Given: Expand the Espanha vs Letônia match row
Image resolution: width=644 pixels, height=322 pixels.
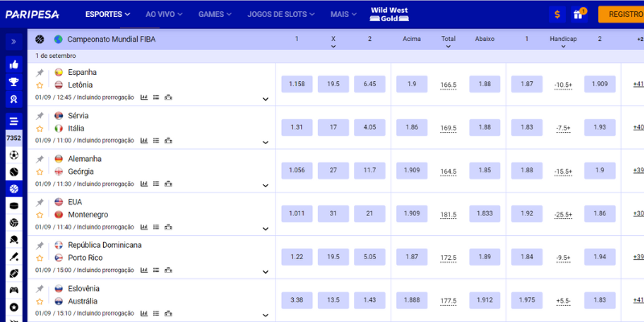Looking at the screenshot, I should coord(266,99).
